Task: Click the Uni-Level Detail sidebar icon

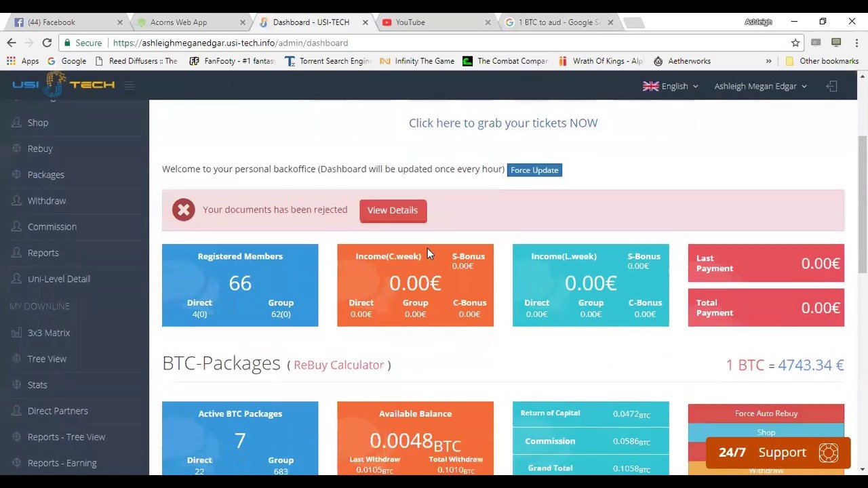Action: 16,279
